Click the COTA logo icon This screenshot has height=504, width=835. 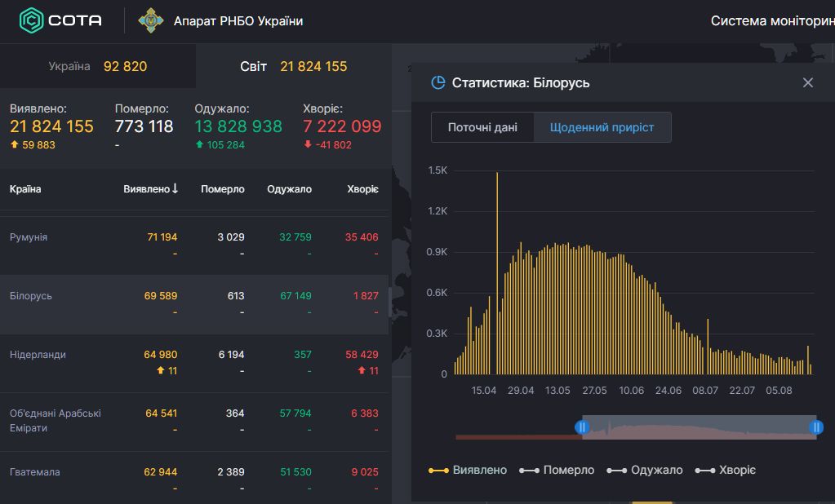tap(32, 20)
